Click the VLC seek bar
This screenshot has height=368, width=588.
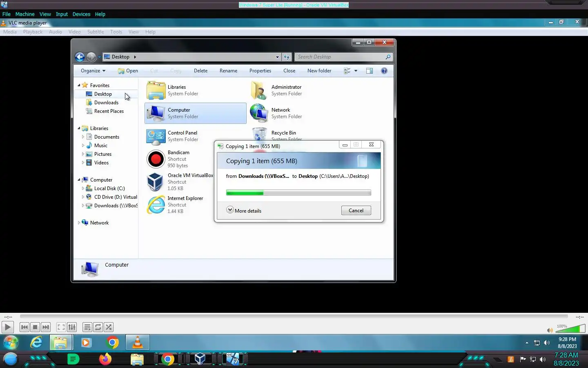(x=294, y=316)
